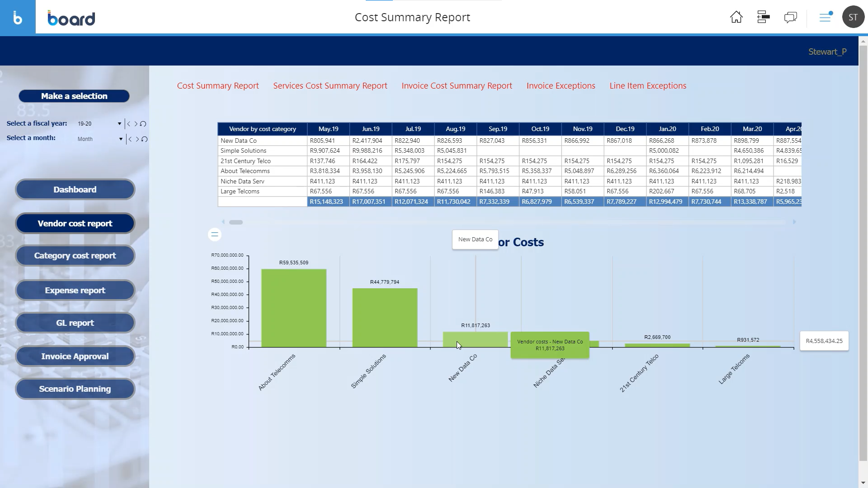Switch to Invoice Exceptions tab
This screenshot has height=488, width=868.
(x=561, y=86)
